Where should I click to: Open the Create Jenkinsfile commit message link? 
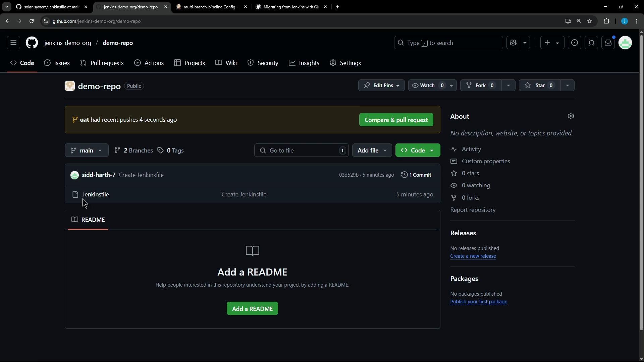pos(141,175)
